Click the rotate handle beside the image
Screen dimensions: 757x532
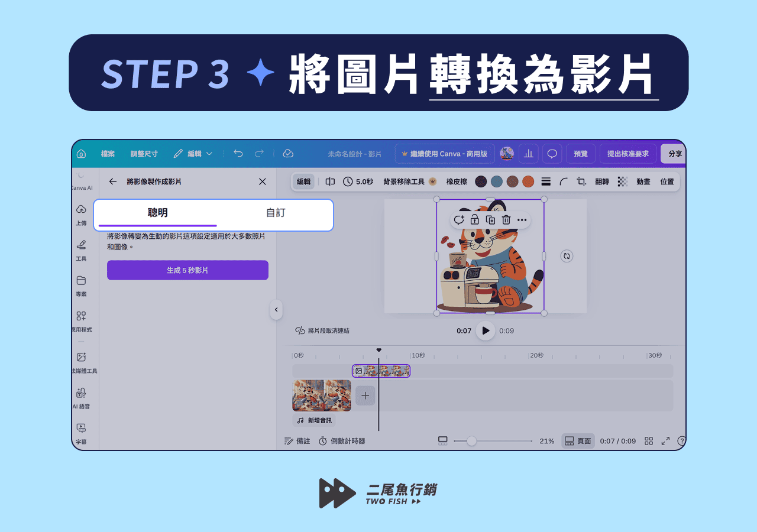pos(567,256)
